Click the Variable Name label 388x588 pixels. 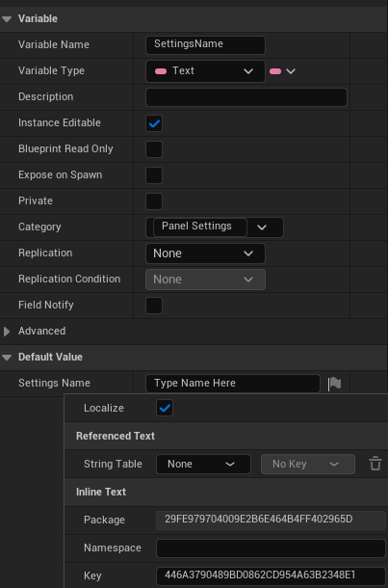[x=54, y=44]
